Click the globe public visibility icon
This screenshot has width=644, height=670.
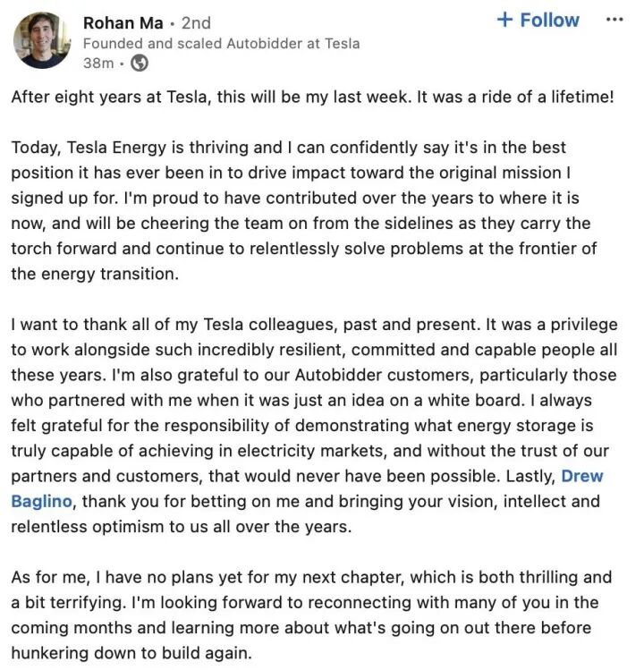click(x=139, y=64)
